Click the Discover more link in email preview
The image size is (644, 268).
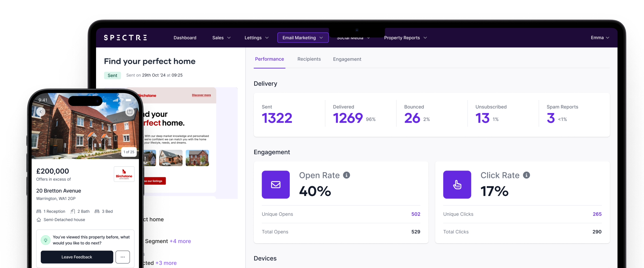pos(201,95)
